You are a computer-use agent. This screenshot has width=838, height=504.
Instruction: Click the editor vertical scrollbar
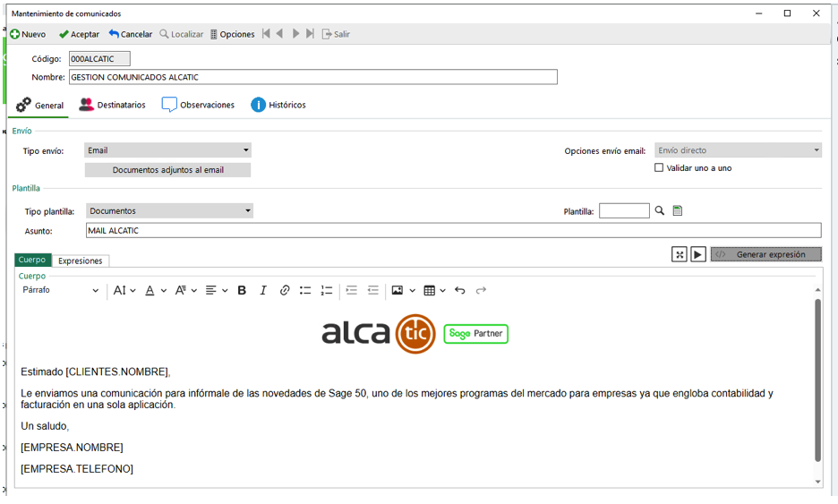[x=817, y=380]
